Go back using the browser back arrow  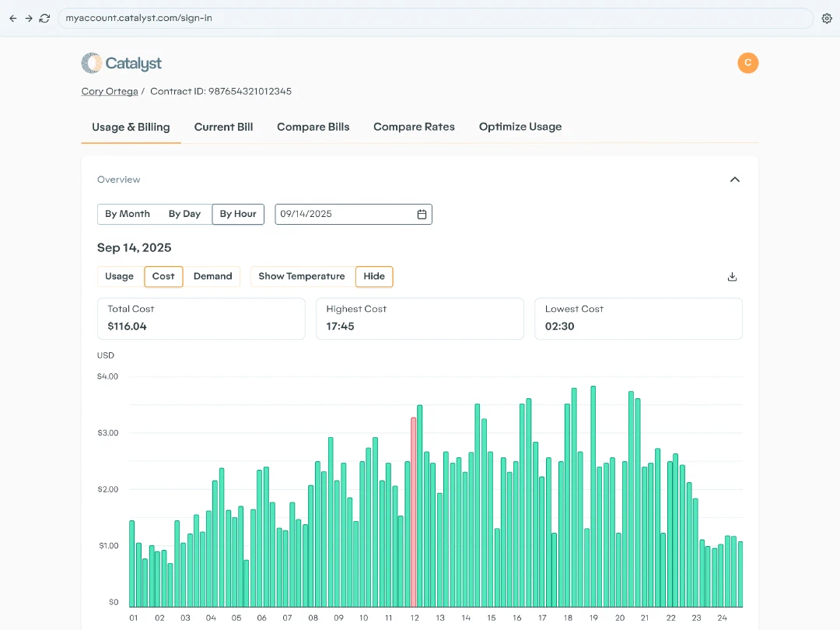pos(13,18)
